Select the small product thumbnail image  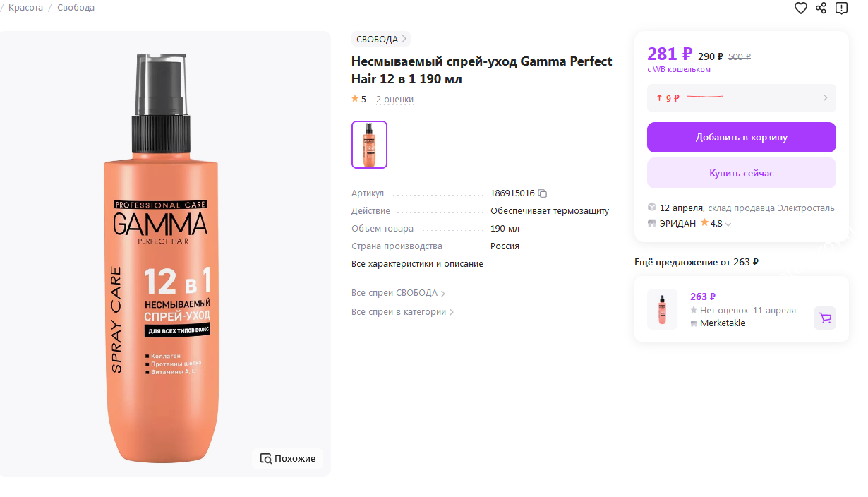(x=369, y=145)
